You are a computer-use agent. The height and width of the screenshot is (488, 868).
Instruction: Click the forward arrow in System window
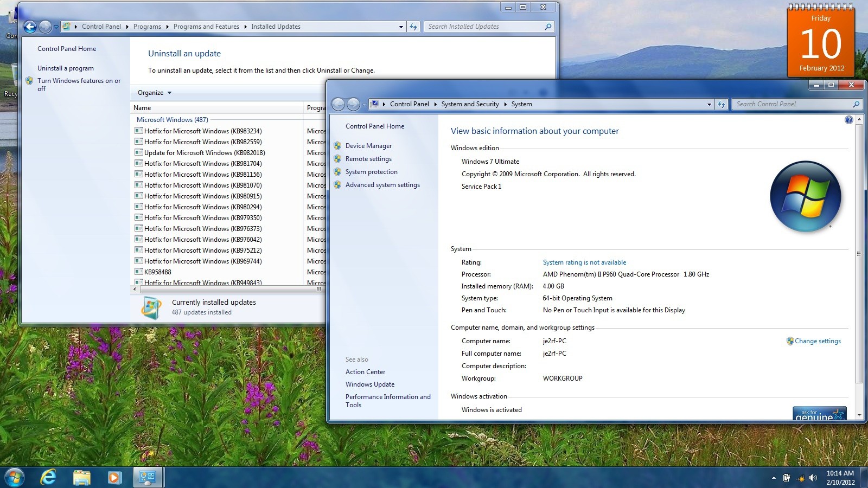tap(353, 104)
